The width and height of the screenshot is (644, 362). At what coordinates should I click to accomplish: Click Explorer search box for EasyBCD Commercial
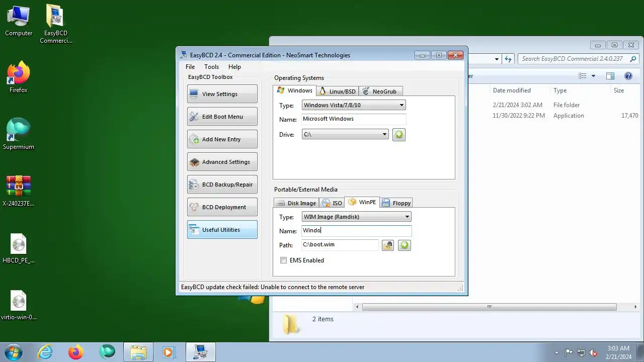579,59
